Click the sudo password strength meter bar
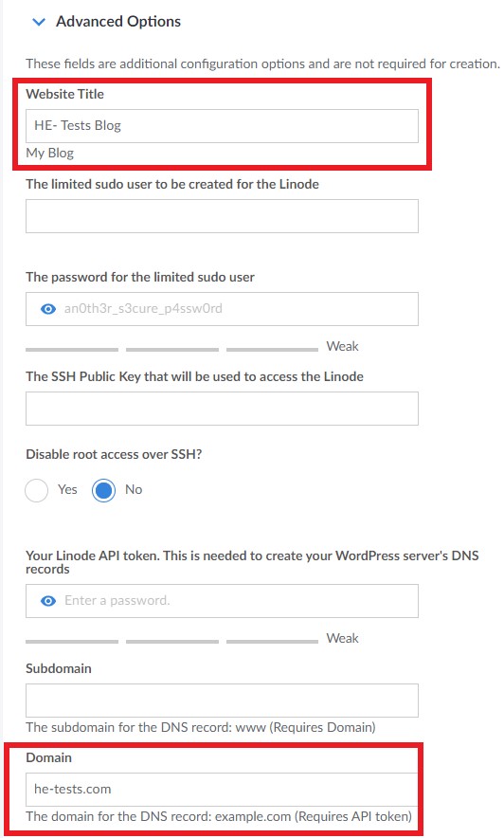 171,350
